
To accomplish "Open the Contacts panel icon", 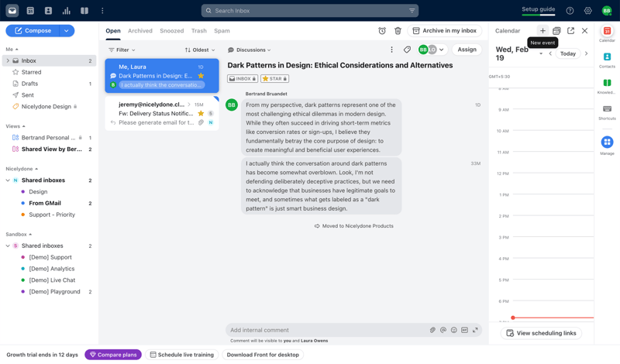I will [x=607, y=57].
